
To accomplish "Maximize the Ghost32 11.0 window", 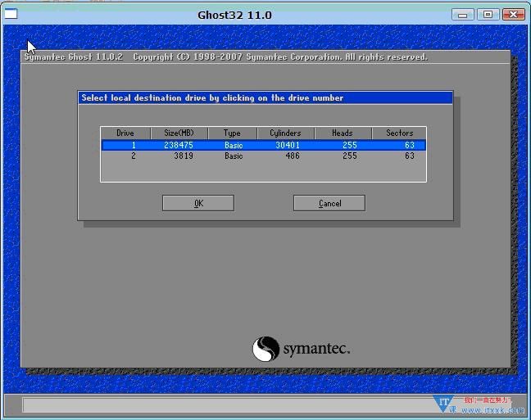I will [x=488, y=15].
